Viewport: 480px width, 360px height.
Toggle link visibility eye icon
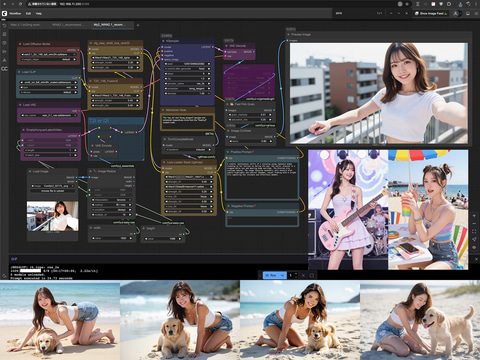(474, 247)
